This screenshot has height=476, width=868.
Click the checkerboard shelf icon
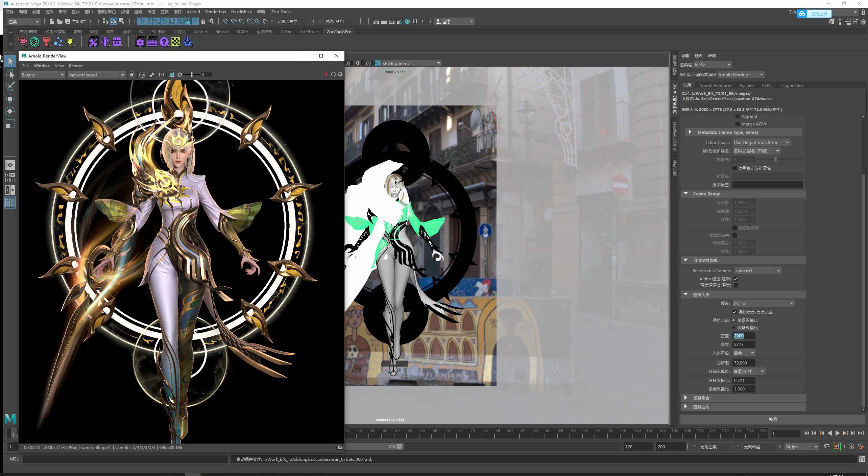point(176,42)
